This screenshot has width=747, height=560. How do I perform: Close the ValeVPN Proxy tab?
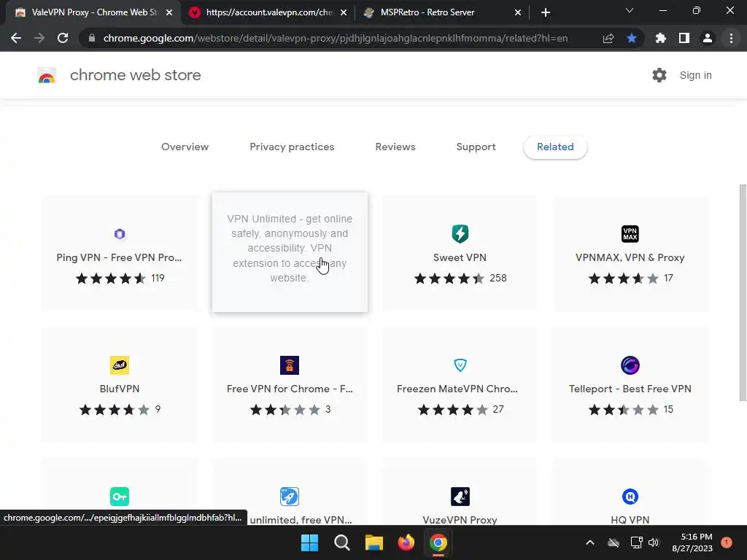169,13
